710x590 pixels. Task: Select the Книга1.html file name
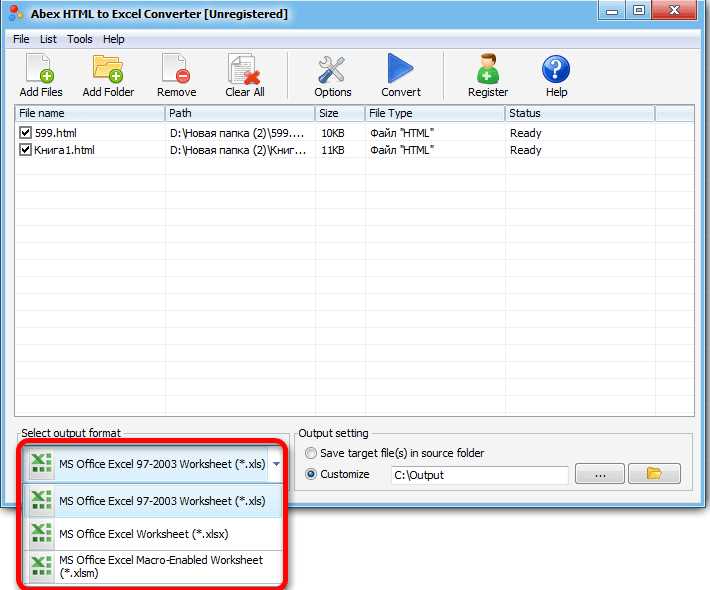tap(64, 150)
